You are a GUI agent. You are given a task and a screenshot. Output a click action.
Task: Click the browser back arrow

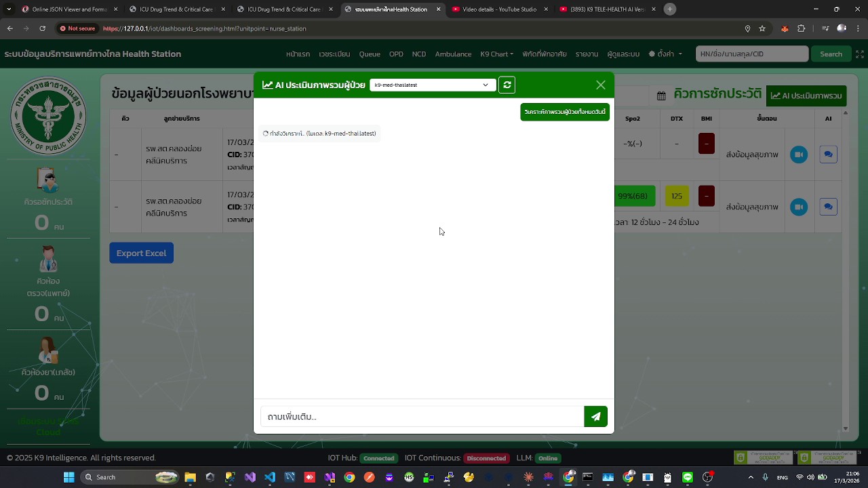coord(9,28)
